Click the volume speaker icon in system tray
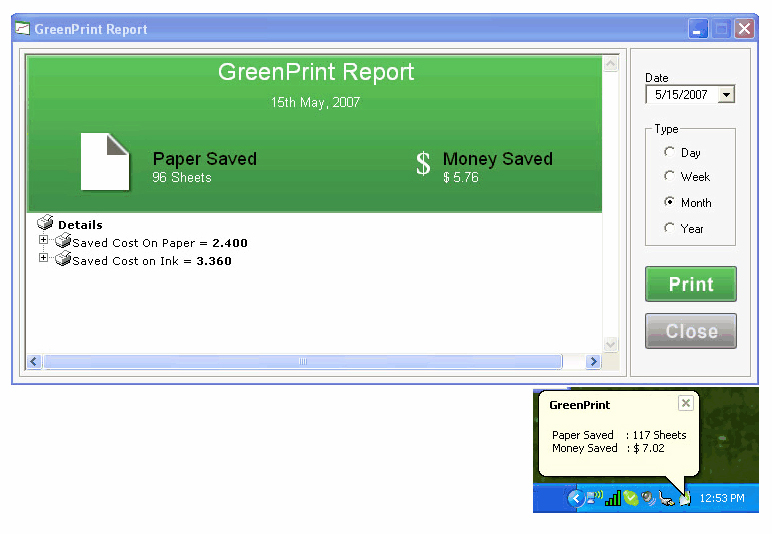 coord(649,498)
